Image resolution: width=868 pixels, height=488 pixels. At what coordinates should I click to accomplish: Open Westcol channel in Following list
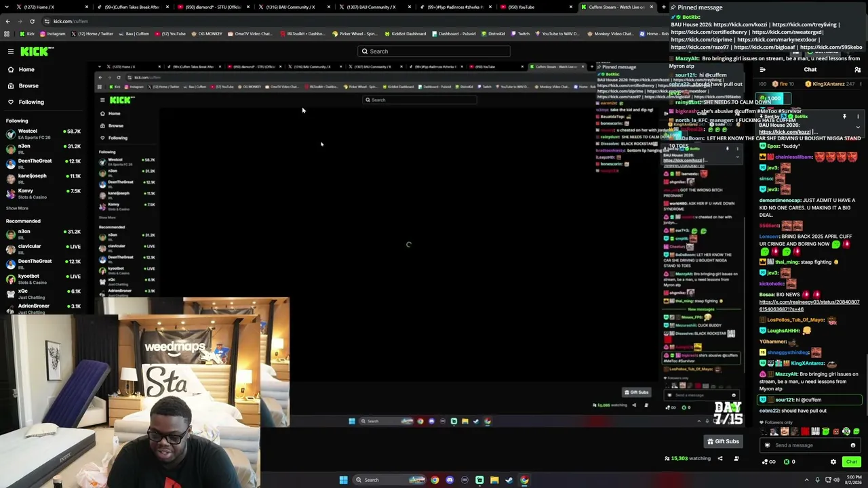coord(42,134)
